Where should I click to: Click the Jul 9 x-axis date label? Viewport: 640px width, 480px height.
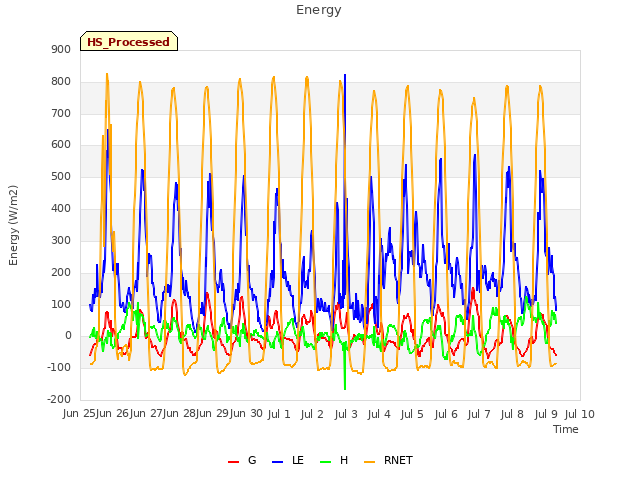(546, 414)
